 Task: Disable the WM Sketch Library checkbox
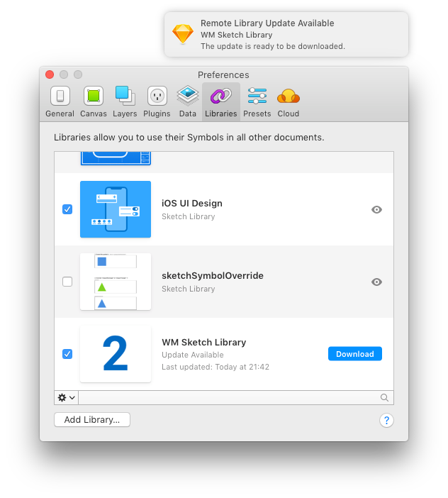[67, 354]
